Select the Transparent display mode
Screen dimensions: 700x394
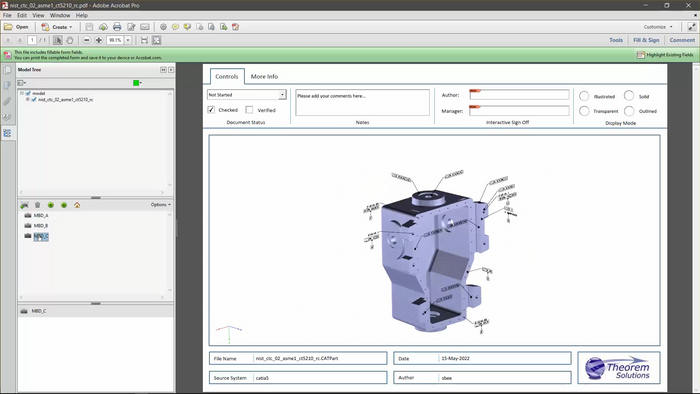(x=584, y=111)
